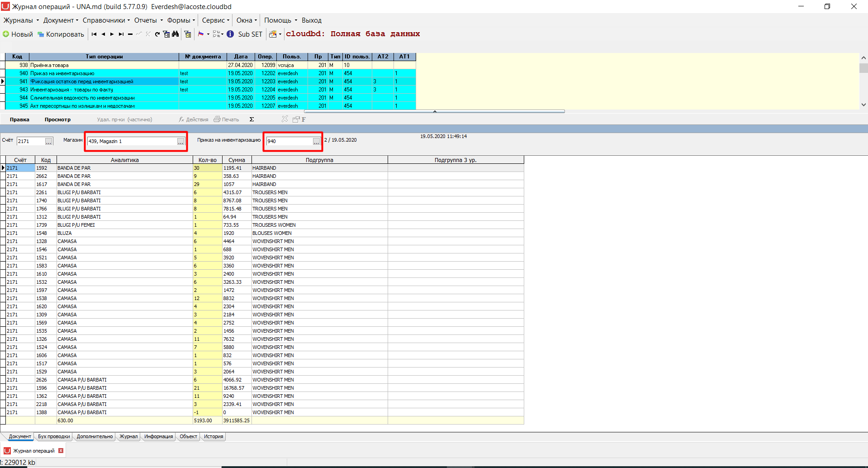Click scroll down arrow of journal list
Image resolution: width=868 pixels, height=468 pixels.
point(863,105)
